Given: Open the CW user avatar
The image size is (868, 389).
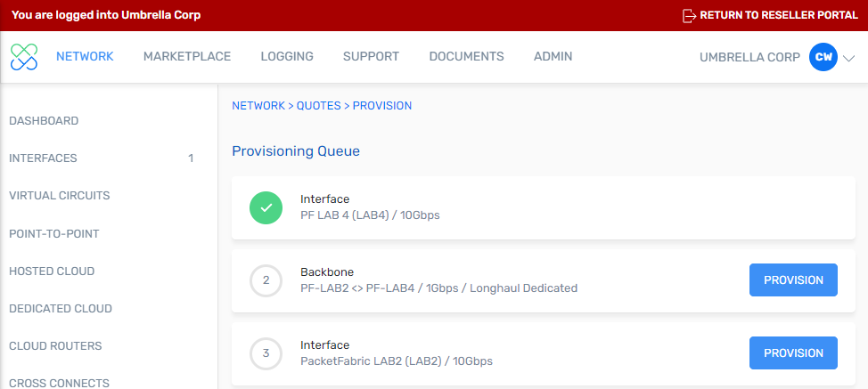Looking at the screenshot, I should tap(823, 58).
